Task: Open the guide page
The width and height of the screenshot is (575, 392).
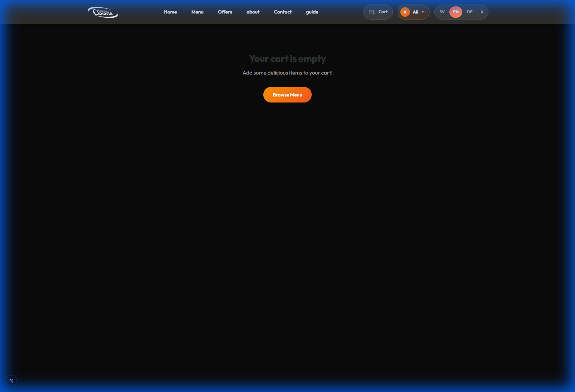Action: pyautogui.click(x=312, y=12)
